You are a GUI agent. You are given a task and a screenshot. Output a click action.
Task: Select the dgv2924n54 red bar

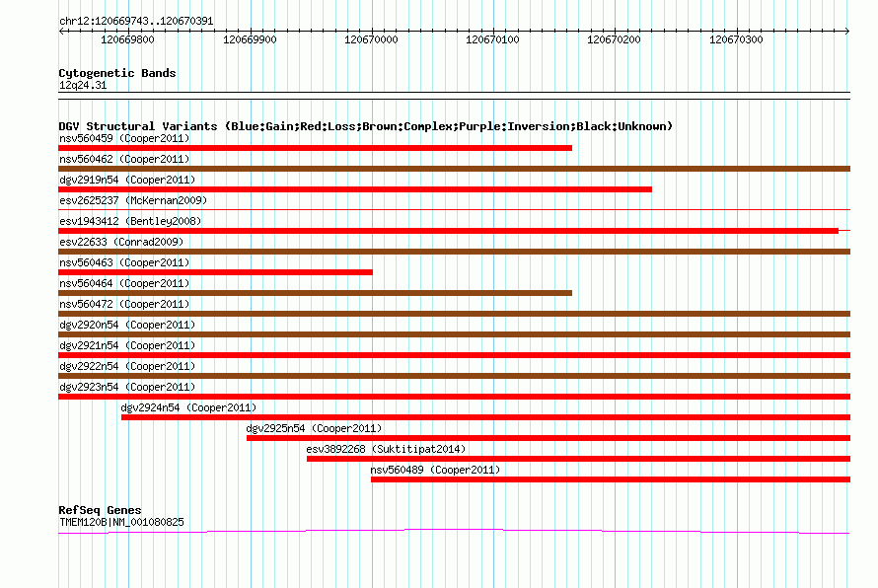tap(486, 417)
